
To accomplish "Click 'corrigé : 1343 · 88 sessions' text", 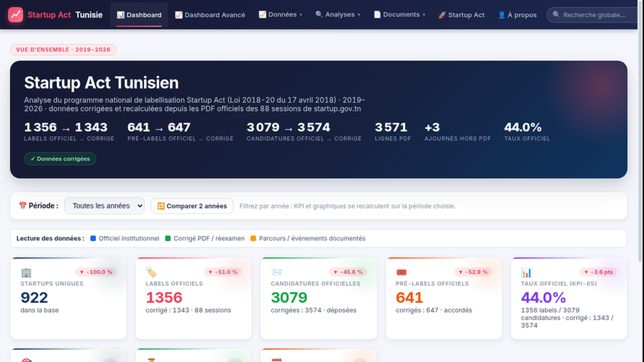I will (x=188, y=310).
